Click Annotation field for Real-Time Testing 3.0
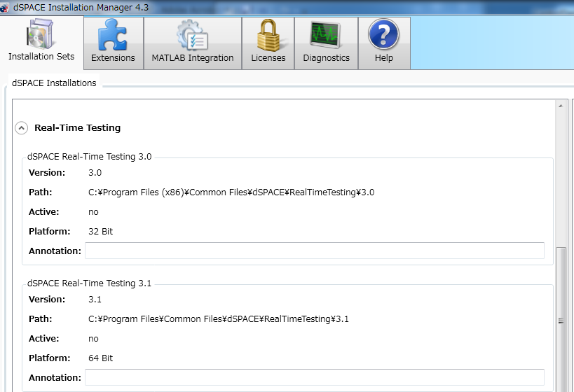This screenshot has width=574, height=392. [315, 251]
